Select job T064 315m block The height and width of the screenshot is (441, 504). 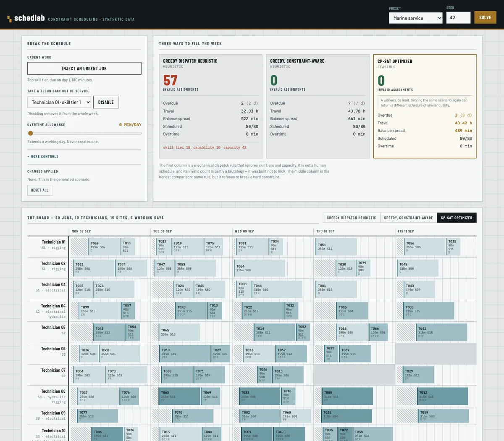[x=260, y=268]
